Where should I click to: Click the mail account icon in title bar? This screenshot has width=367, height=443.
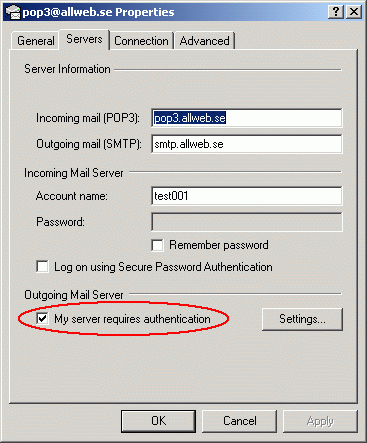13,12
